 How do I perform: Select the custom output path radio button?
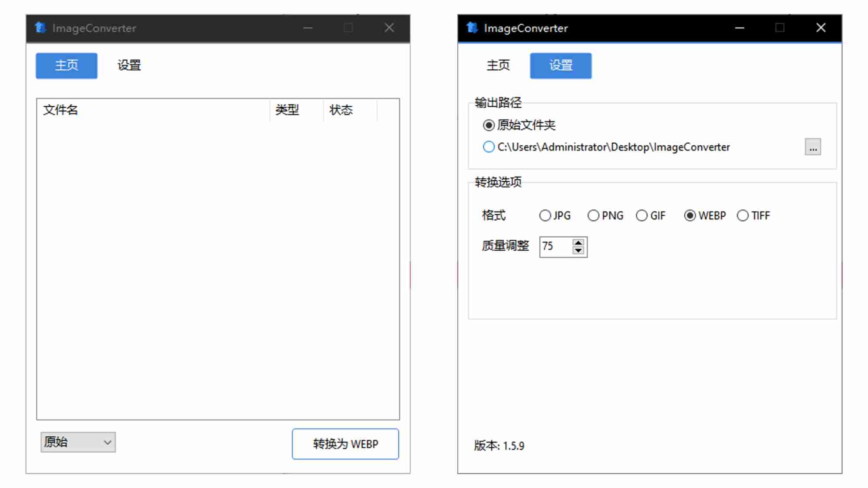(x=489, y=147)
